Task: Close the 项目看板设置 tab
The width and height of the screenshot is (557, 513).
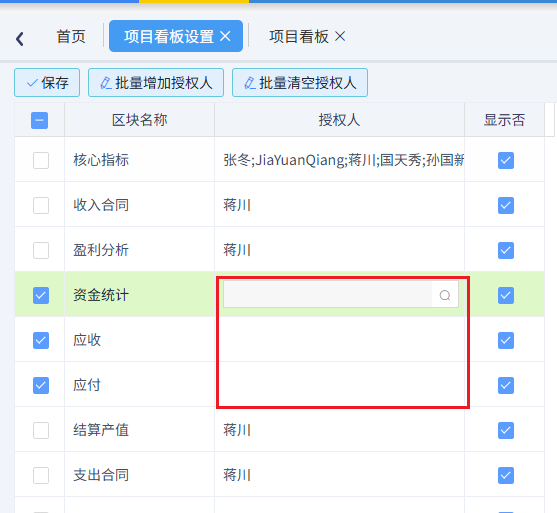Action: pos(225,36)
